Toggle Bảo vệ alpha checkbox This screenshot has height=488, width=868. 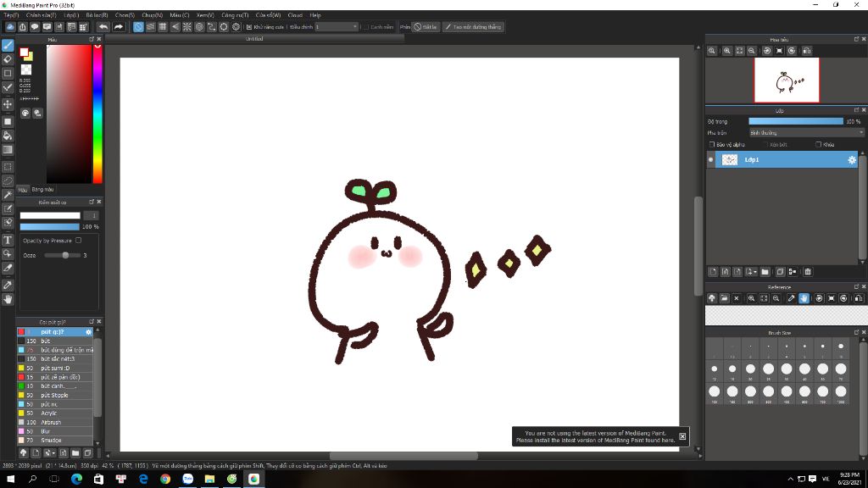[x=712, y=144]
